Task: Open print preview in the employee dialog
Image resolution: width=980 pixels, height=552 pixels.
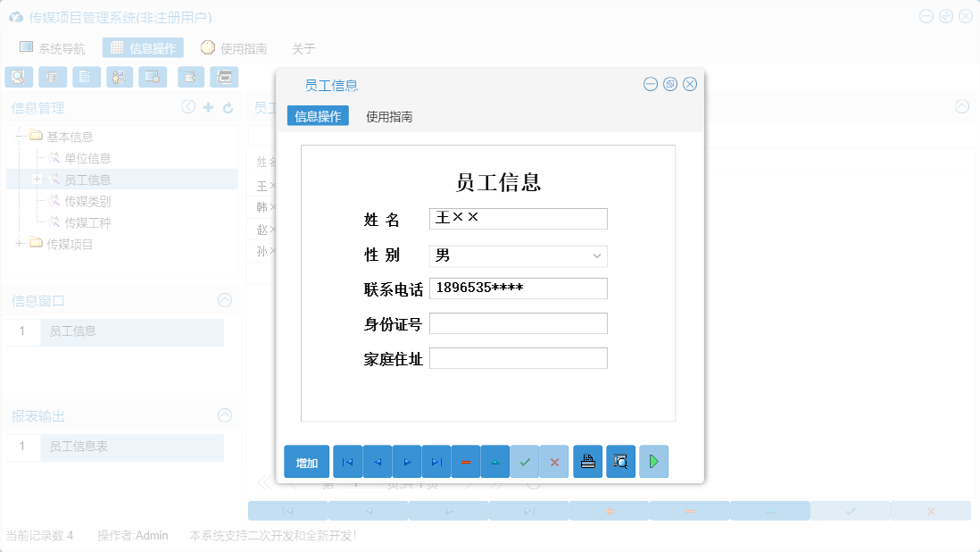Action: (620, 462)
